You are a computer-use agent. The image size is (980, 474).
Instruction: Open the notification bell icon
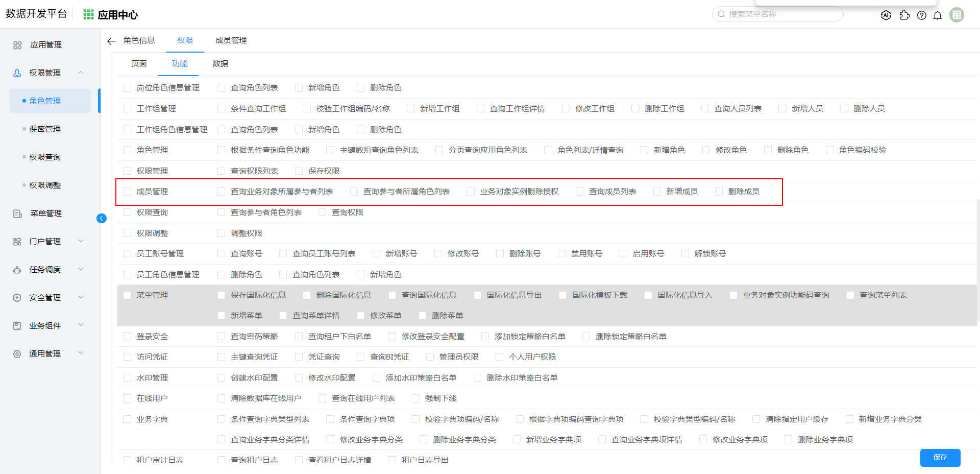pyautogui.click(x=937, y=15)
